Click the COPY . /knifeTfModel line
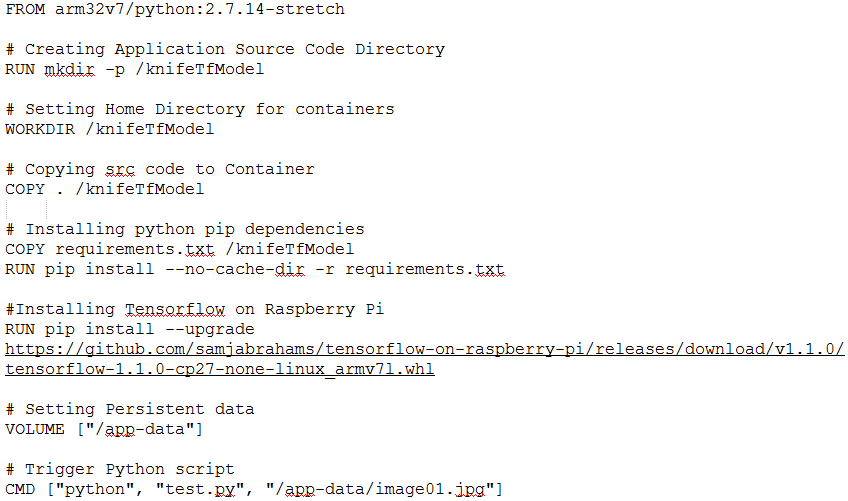This screenshot has width=848, height=501. point(105,189)
